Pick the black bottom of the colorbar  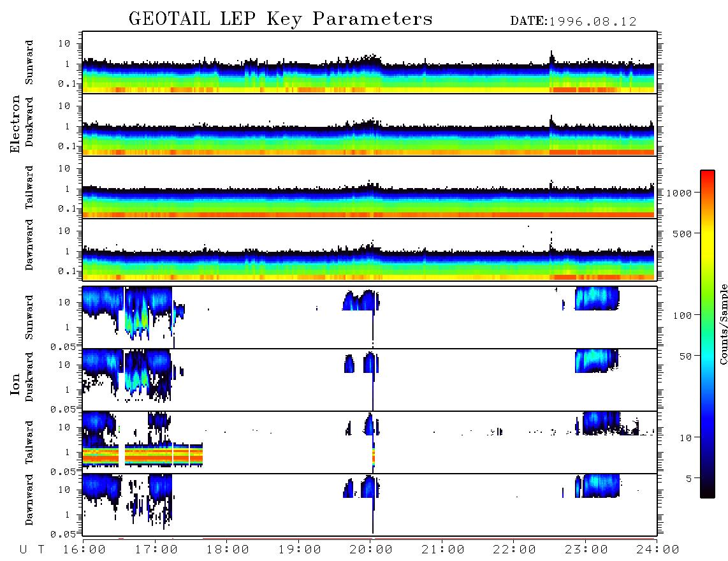pos(708,492)
